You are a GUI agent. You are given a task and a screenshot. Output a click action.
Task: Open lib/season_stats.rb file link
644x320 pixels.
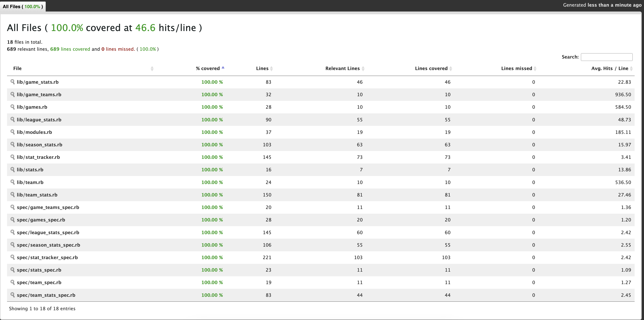pyautogui.click(x=39, y=145)
